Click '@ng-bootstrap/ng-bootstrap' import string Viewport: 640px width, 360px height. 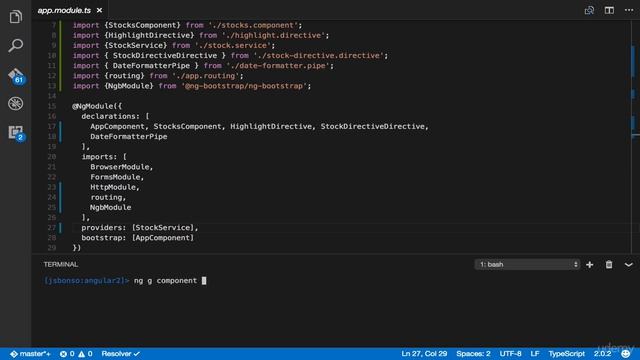244,86
